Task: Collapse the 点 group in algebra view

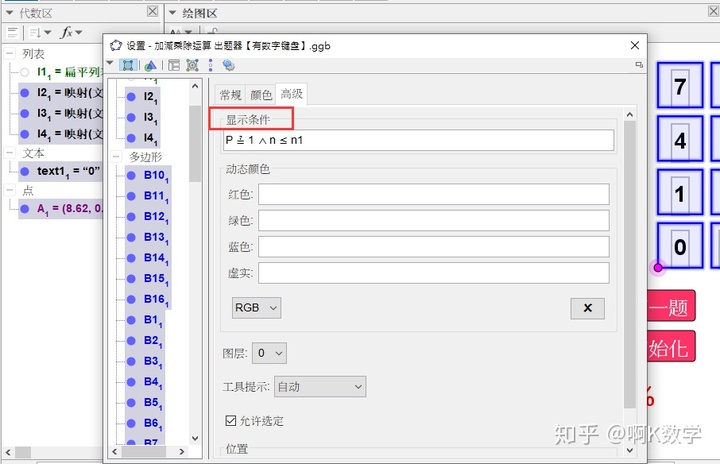Action: (10, 190)
